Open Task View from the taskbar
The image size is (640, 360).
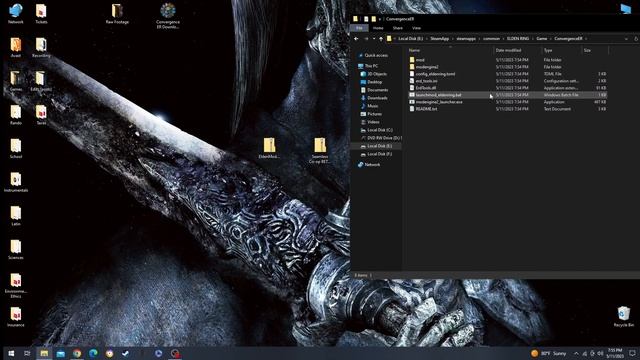pyautogui.click(x=27, y=353)
